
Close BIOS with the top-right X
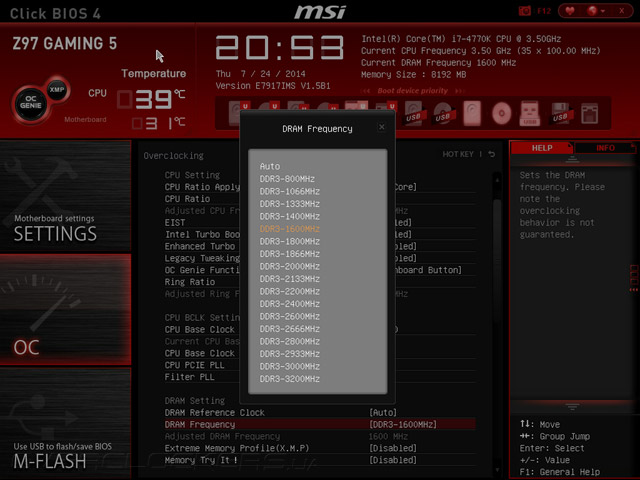pos(621,11)
